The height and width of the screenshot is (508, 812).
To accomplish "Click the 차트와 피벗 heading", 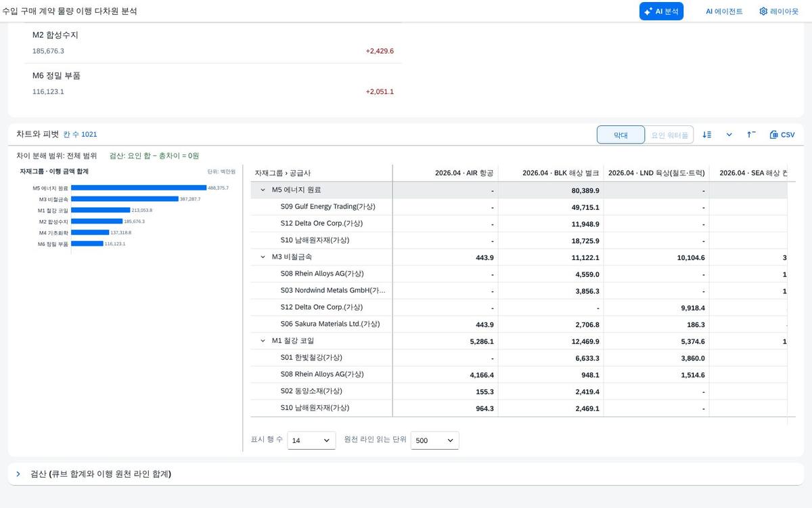I will pos(38,134).
